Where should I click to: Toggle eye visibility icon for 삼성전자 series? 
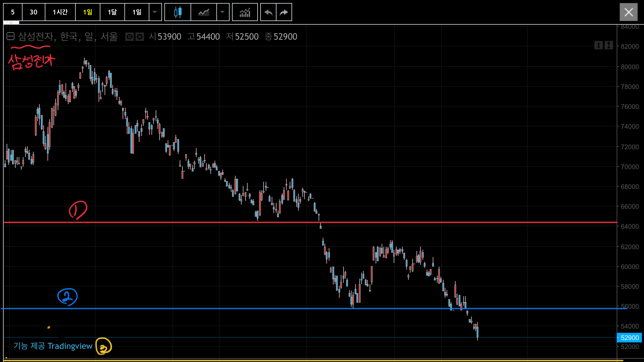click(129, 37)
